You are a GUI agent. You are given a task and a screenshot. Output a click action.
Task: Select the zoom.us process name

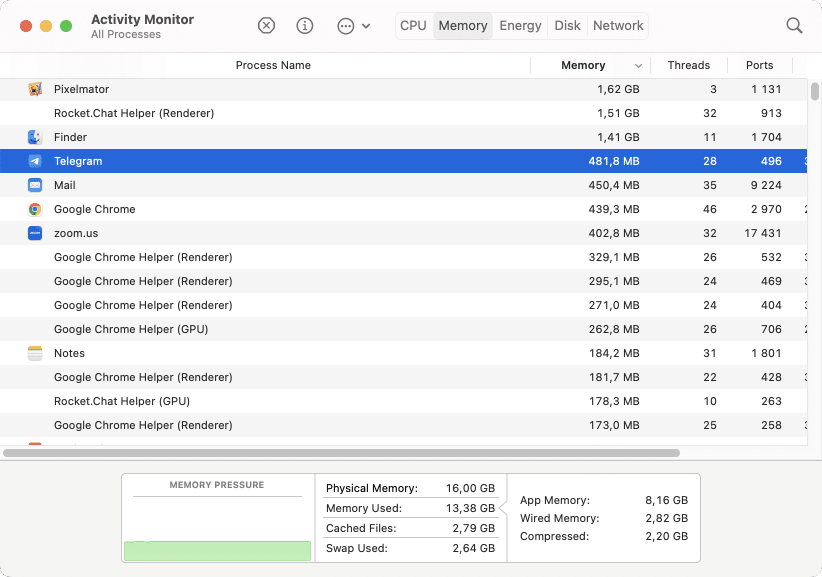[x=76, y=233]
